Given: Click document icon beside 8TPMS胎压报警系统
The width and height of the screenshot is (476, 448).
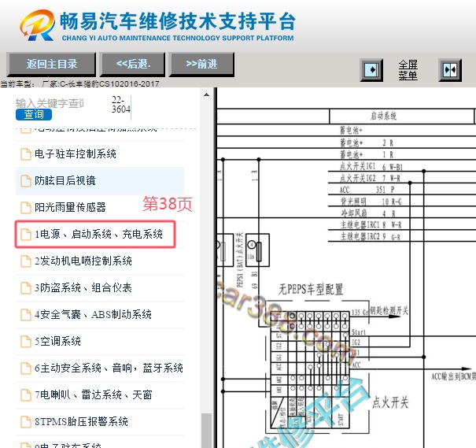Looking at the screenshot, I should (x=26, y=421).
